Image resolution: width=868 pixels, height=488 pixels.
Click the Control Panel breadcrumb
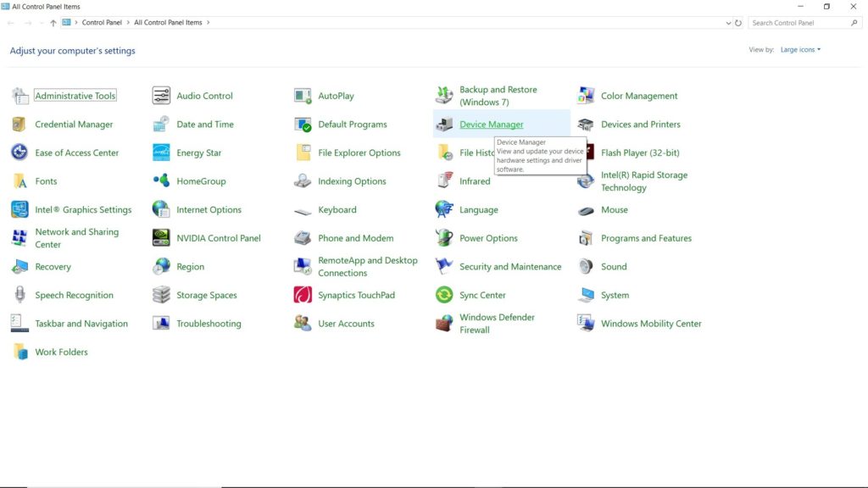click(x=102, y=23)
